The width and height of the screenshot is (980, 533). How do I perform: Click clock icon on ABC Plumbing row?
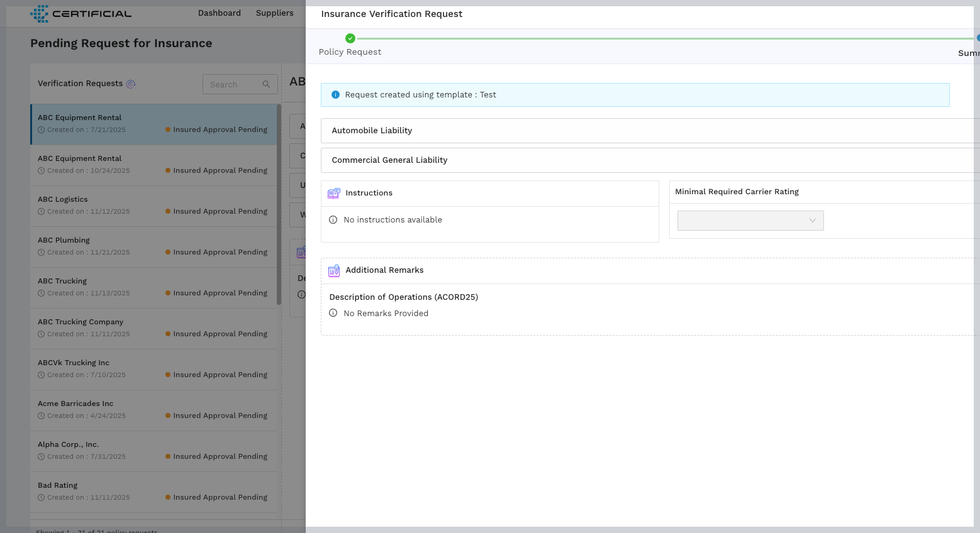pyautogui.click(x=42, y=253)
